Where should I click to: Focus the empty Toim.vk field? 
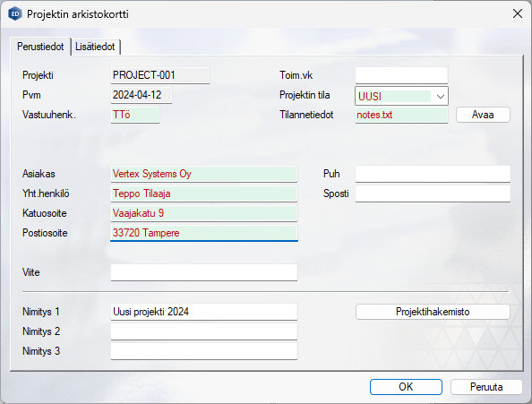click(x=401, y=75)
